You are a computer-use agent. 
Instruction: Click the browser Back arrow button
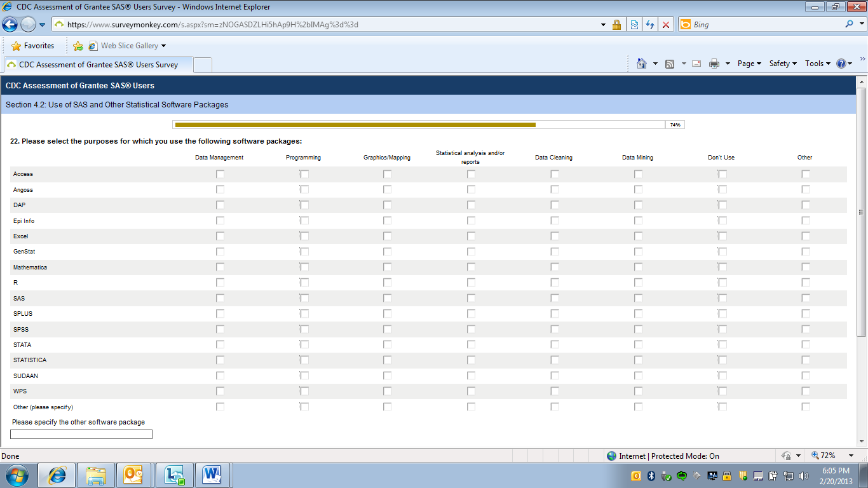click(10, 25)
